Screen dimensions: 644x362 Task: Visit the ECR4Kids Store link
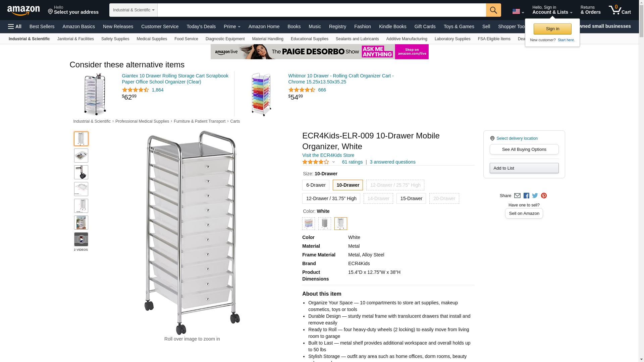(x=328, y=155)
